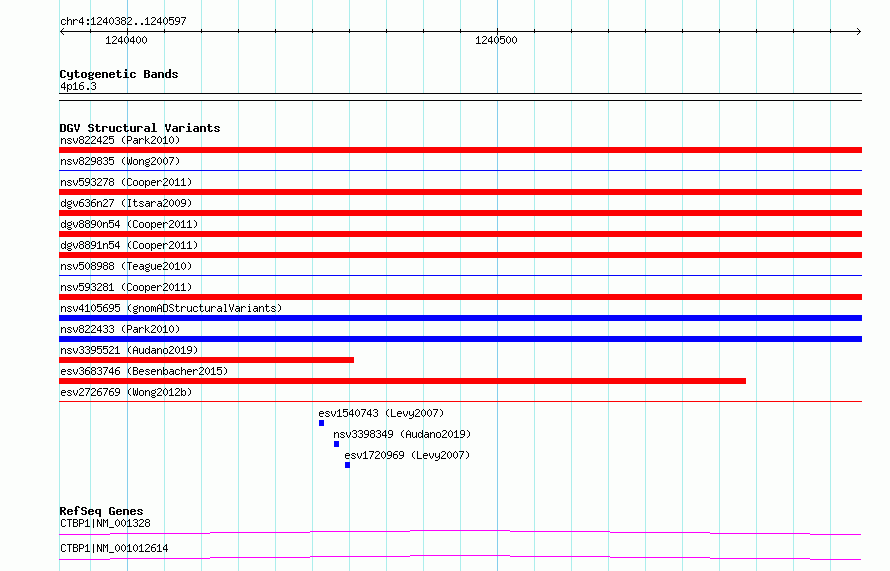Click the red bar for esv3683746
Image resolution: width=890 pixels, height=571 pixels.
click(402, 381)
